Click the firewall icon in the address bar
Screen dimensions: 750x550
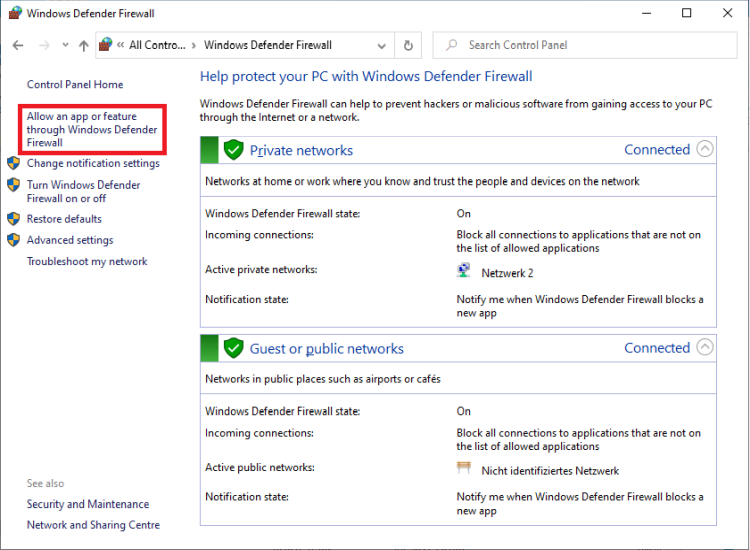click(x=105, y=44)
